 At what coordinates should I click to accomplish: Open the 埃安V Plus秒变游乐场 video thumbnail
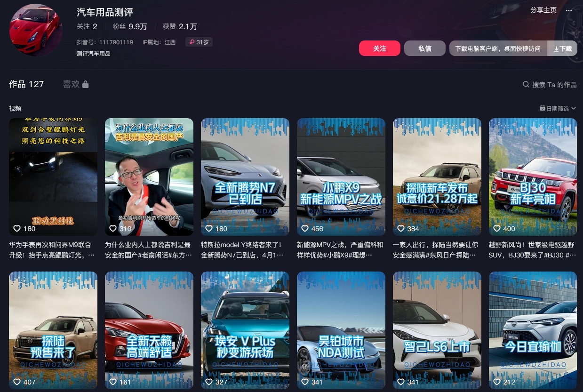click(x=245, y=330)
